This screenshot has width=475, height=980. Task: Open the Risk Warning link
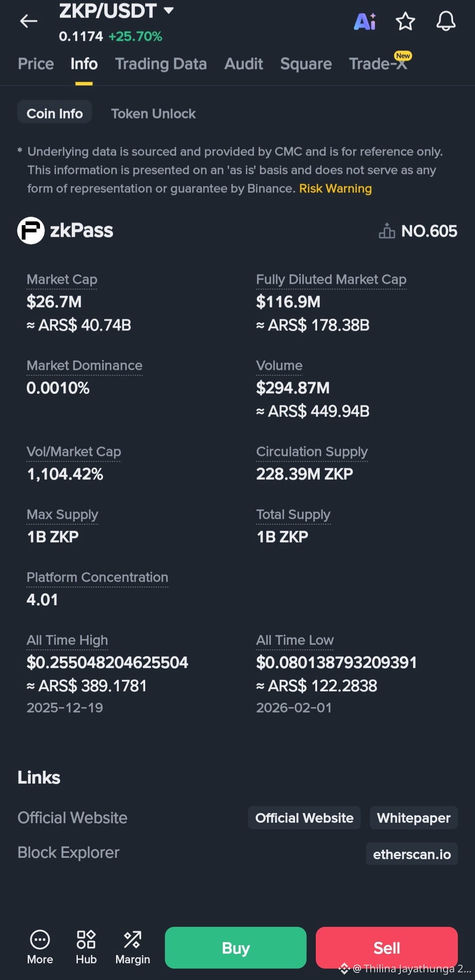pos(335,189)
